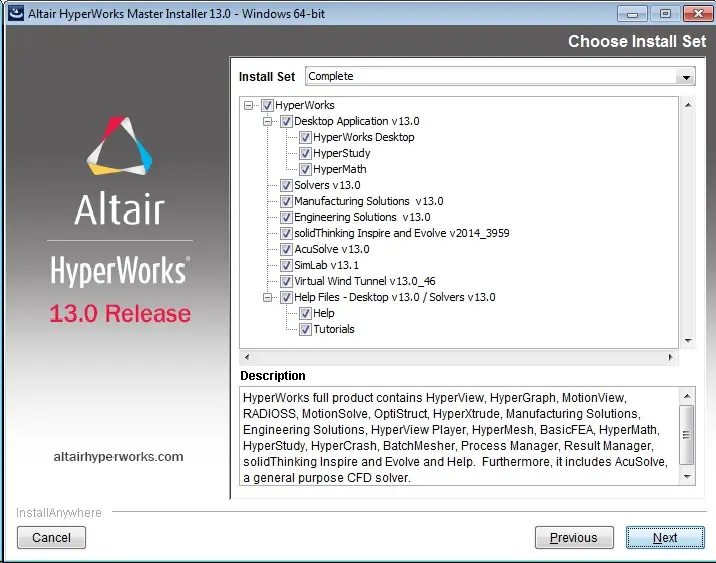Viewport: 716px width, 563px height.
Task: Uncheck the Help Files checkbox
Action: click(286, 297)
